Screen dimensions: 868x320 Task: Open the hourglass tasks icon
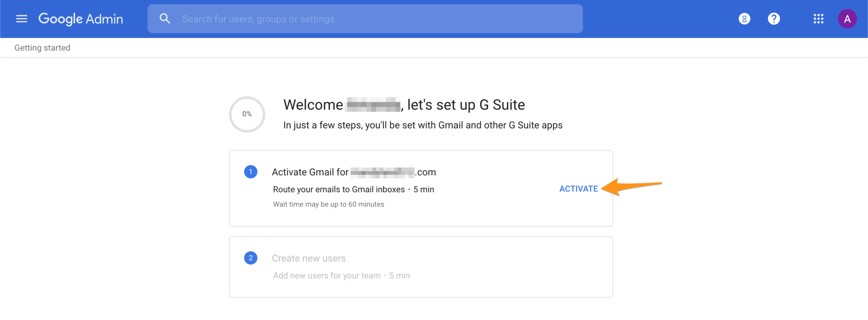744,19
